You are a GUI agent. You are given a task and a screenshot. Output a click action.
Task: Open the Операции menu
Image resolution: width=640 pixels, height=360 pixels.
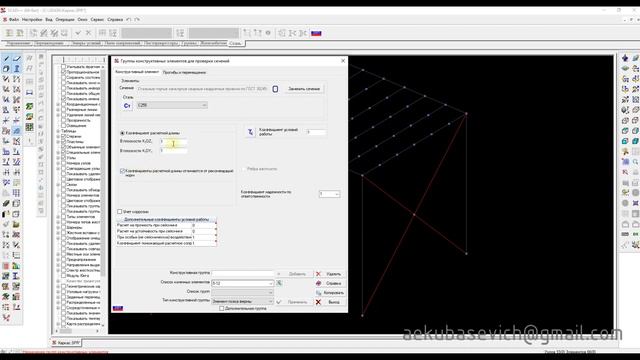[65, 19]
